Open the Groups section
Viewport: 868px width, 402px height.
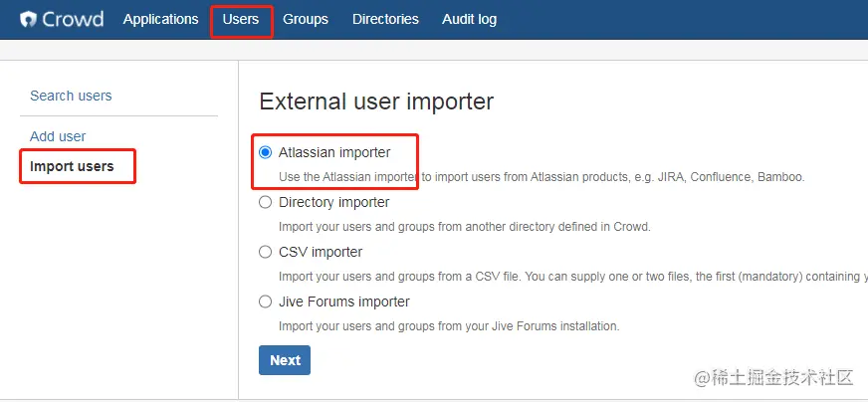[x=305, y=19]
